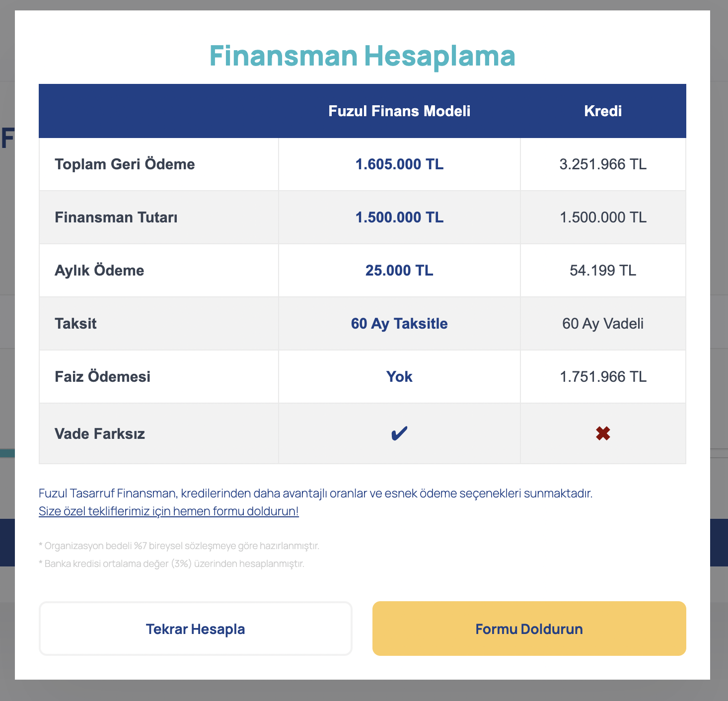Select the Toplam Geri Ödeme row label

[125, 164]
